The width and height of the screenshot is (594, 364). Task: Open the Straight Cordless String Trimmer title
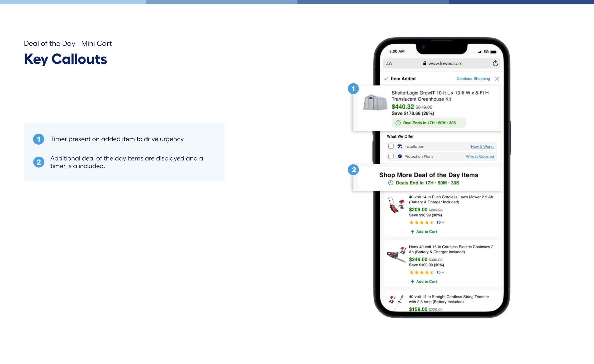point(449,299)
